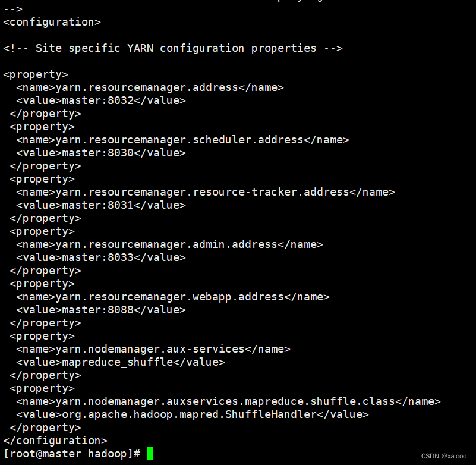Click the root@master hadoop shell prompt
The image size is (476, 465).
(72, 454)
